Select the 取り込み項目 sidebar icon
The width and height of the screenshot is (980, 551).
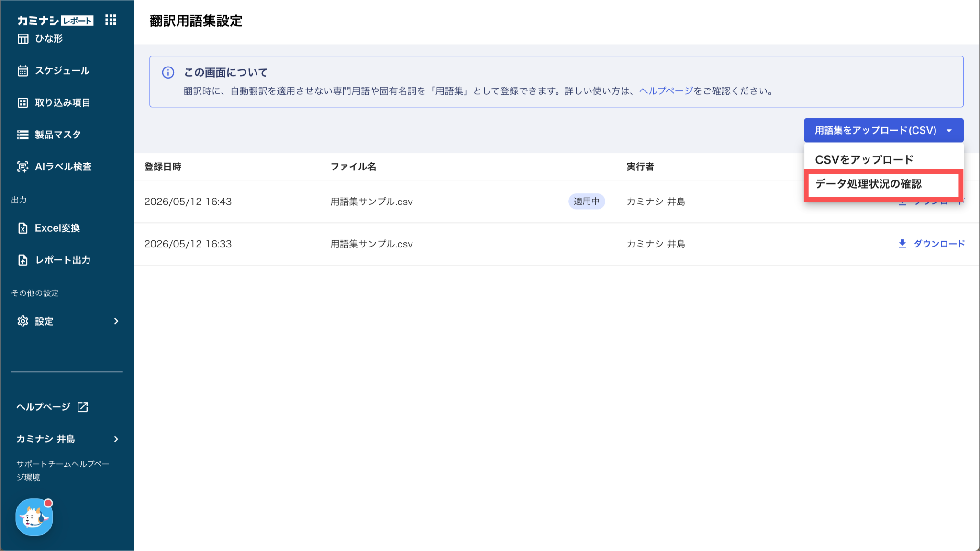pos(23,103)
